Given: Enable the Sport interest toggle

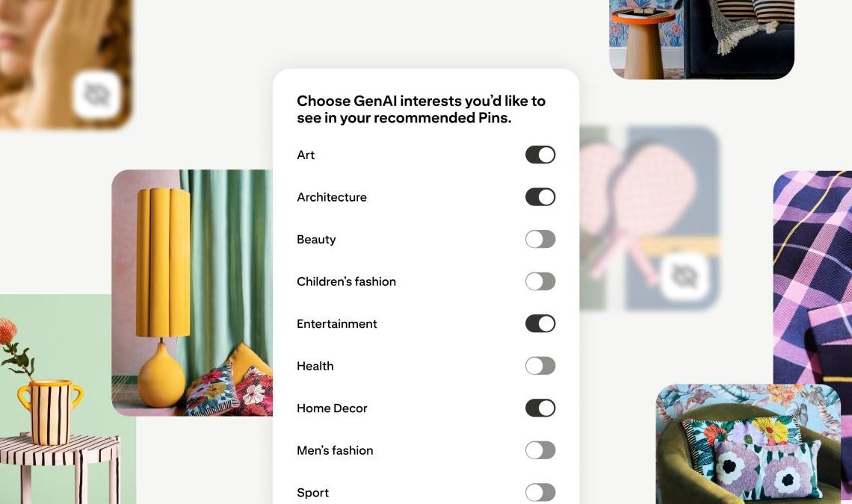Looking at the screenshot, I should 540,493.
